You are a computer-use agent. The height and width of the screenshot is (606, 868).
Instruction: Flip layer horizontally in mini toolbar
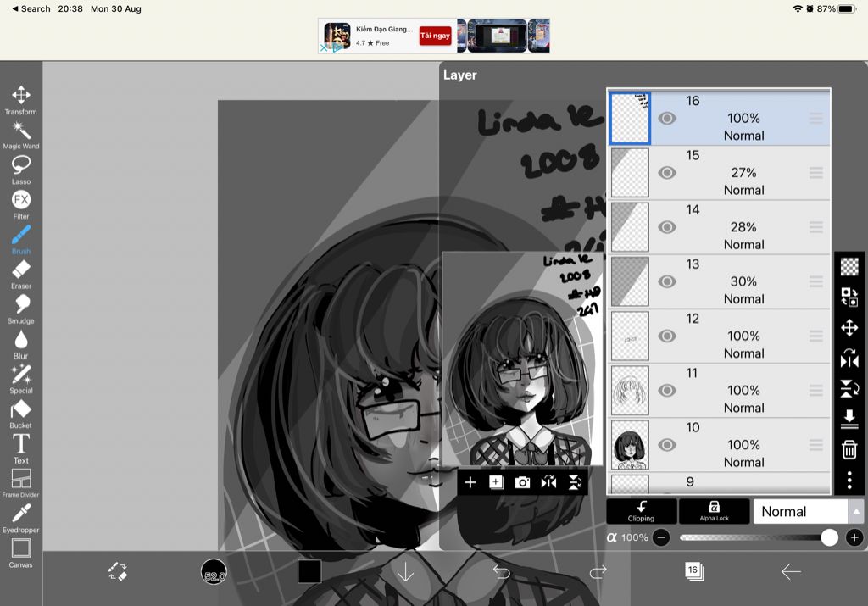coord(548,482)
